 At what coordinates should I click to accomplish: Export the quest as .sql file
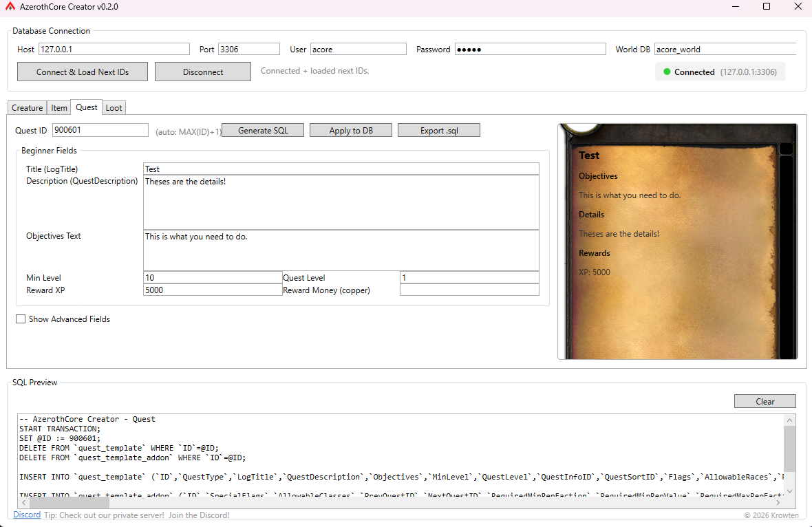tap(439, 131)
